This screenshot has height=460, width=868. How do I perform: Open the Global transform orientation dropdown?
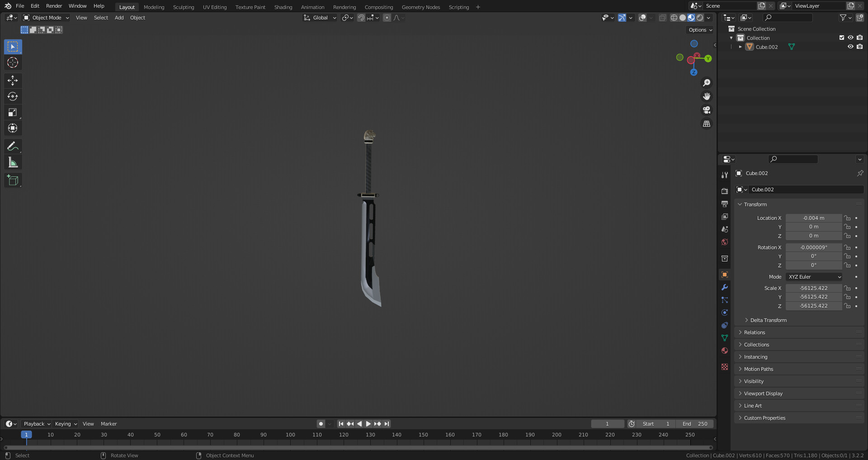pos(320,18)
